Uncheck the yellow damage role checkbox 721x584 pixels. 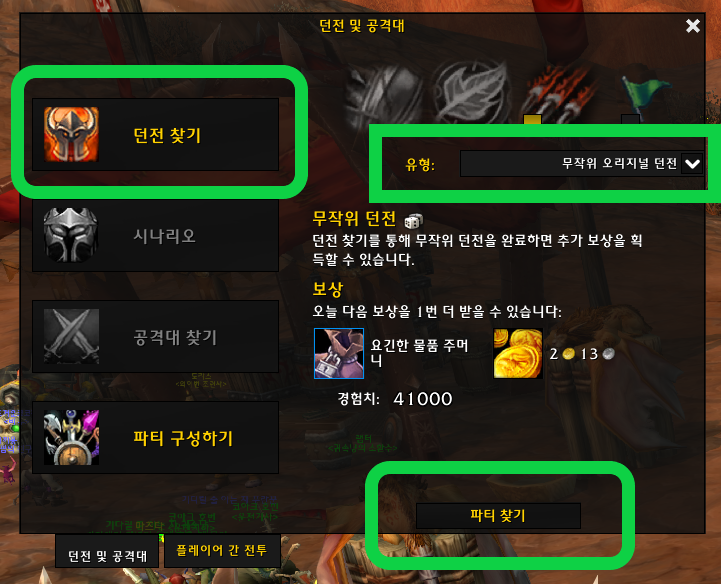click(x=532, y=120)
